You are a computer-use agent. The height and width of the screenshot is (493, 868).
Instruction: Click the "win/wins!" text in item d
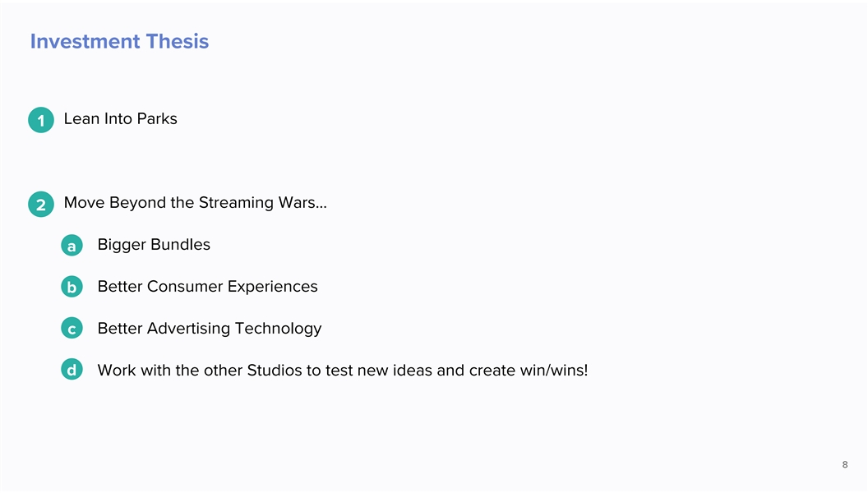[x=554, y=370]
